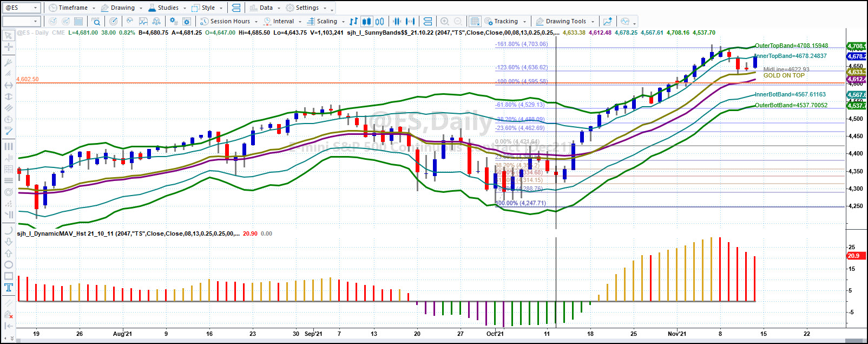Viewport: 868px width, 344px height.
Task: Activate the Text (T) drawing tool
Action: [9, 288]
